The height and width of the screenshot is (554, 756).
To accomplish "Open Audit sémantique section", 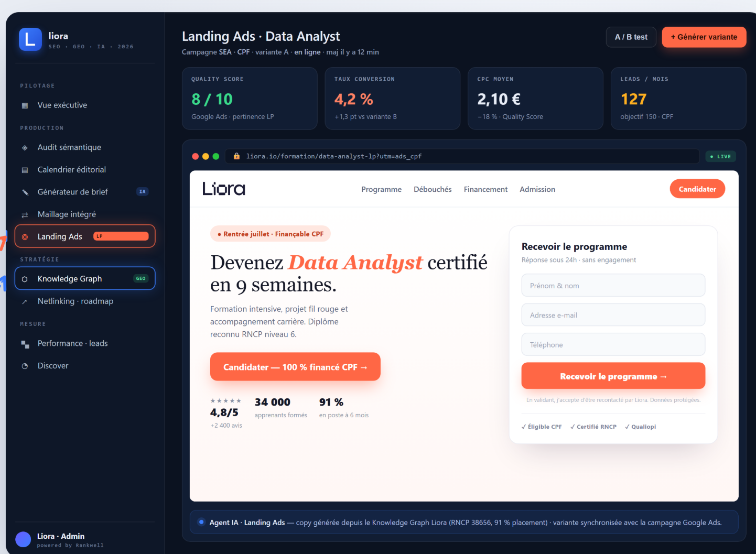I will tap(85, 148).
